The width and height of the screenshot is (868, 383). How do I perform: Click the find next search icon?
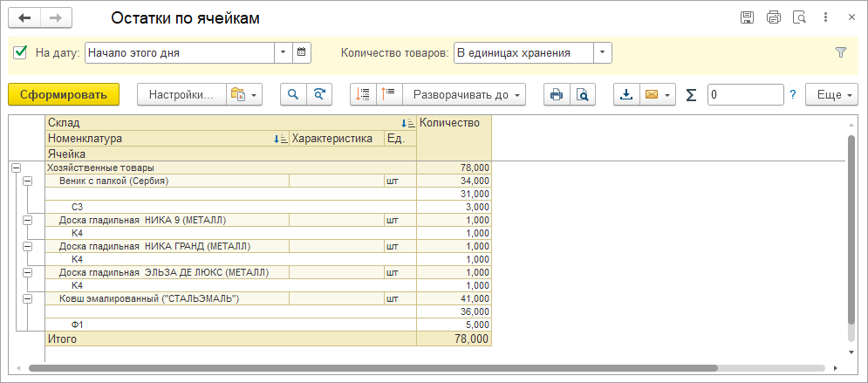coord(319,94)
